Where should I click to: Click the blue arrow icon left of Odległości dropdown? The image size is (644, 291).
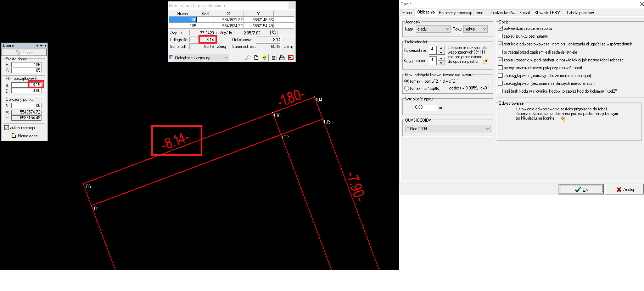click(x=171, y=57)
